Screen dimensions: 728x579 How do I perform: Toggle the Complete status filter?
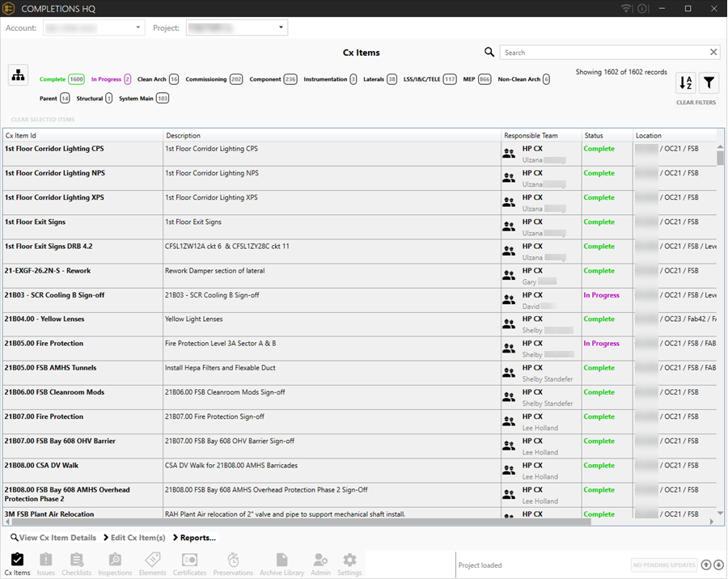[62, 79]
